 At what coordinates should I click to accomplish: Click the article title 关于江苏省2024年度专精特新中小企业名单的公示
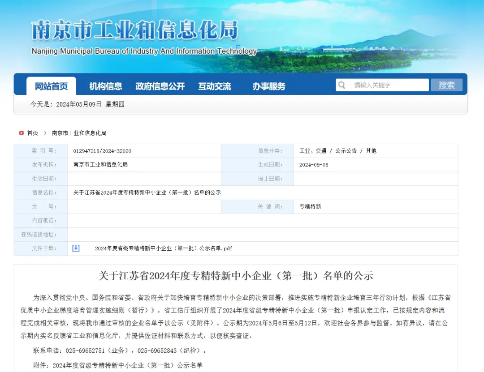coord(236,276)
